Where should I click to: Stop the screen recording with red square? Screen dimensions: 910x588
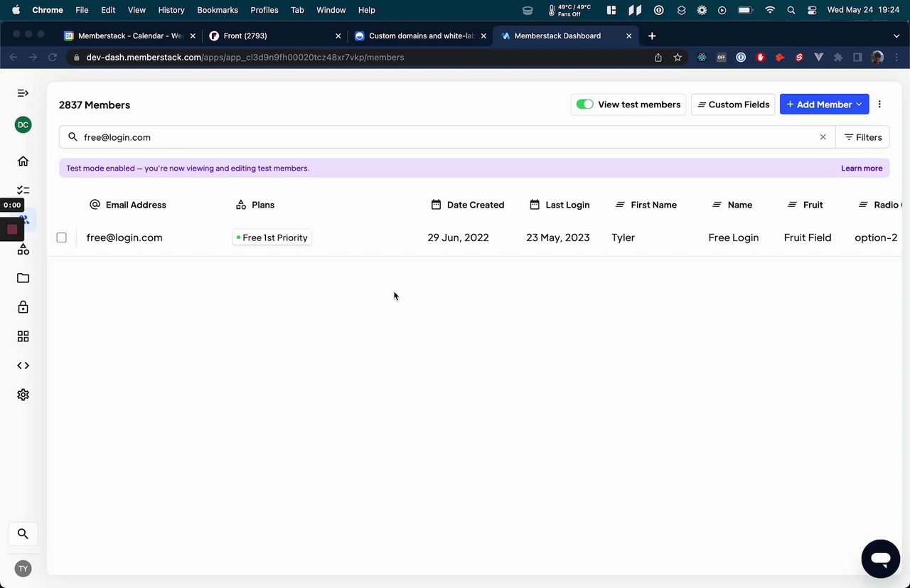(12, 229)
